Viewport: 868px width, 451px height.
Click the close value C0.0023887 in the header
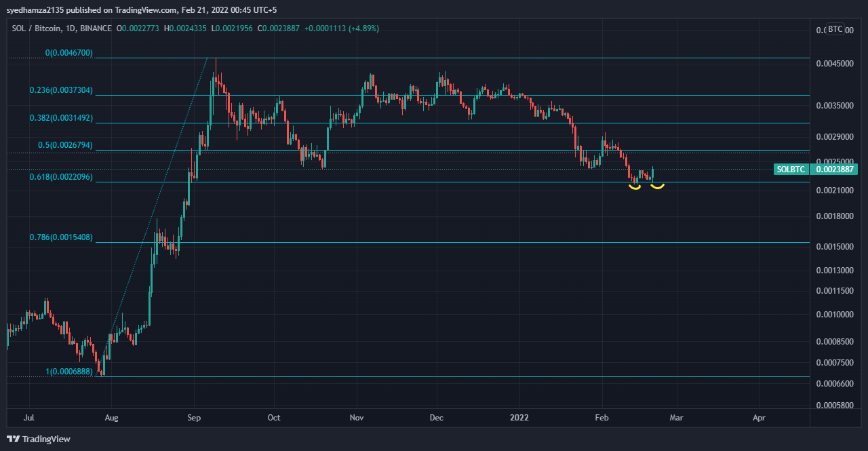coord(278,28)
